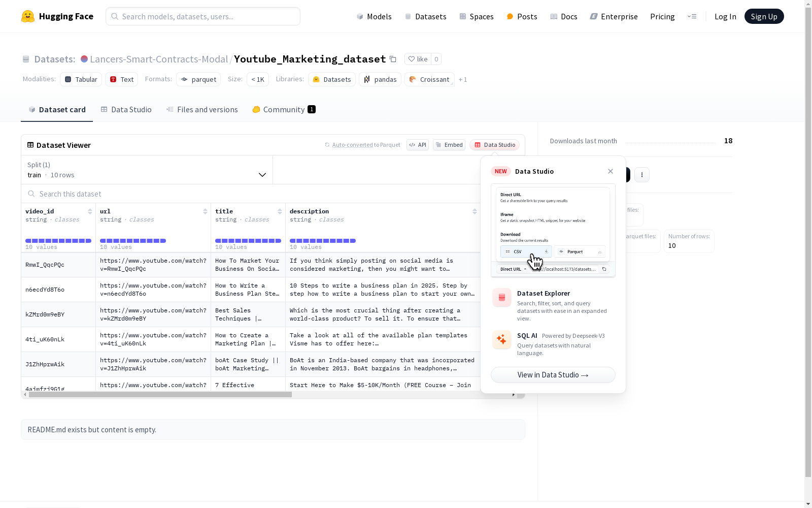Switch to the Dataset card tab
This screenshot has height=508, width=812.
tap(57, 110)
